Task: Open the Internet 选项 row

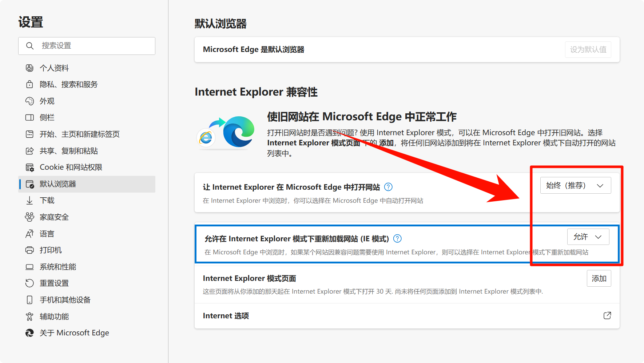Action: [407, 316]
